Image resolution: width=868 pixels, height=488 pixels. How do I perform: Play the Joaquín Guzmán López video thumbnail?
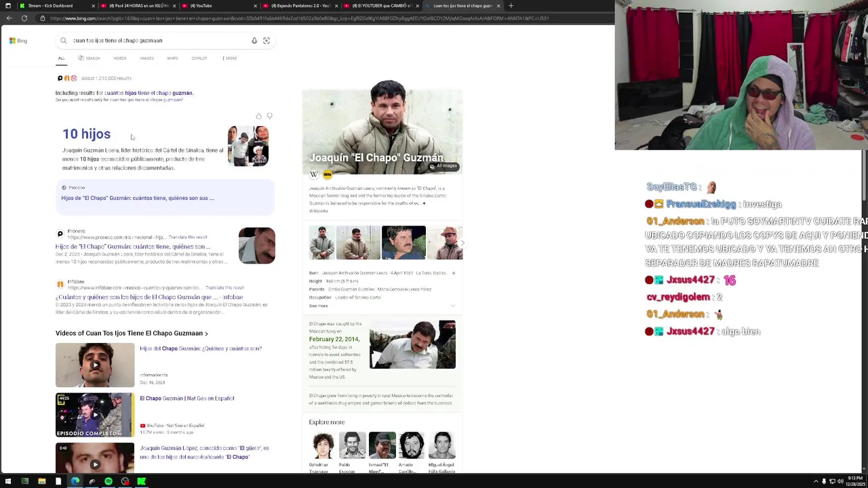95,457
